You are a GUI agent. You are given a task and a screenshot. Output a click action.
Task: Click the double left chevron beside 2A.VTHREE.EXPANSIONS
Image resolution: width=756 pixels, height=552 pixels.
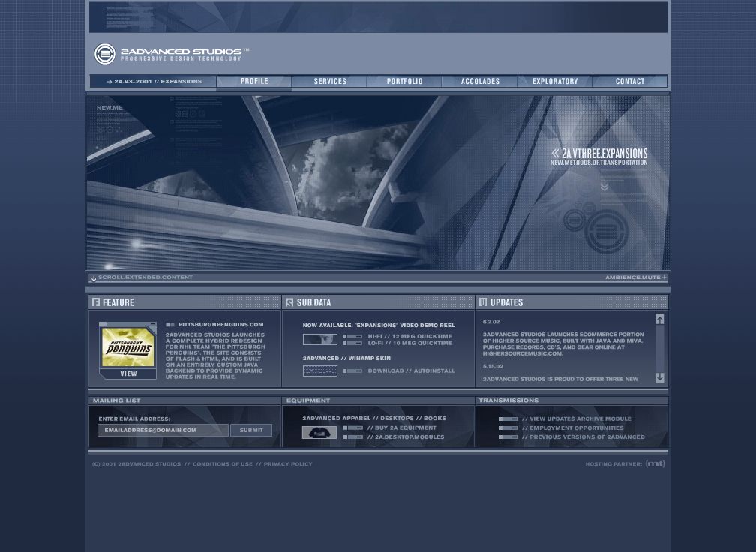click(556, 153)
